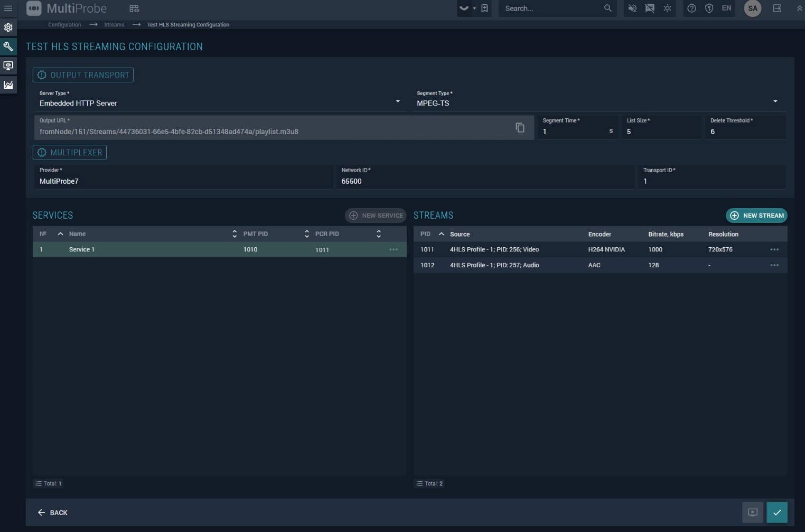Image resolution: width=805 pixels, height=532 pixels.
Task: Click the table view icon beside MultiProbe
Action: (x=134, y=8)
